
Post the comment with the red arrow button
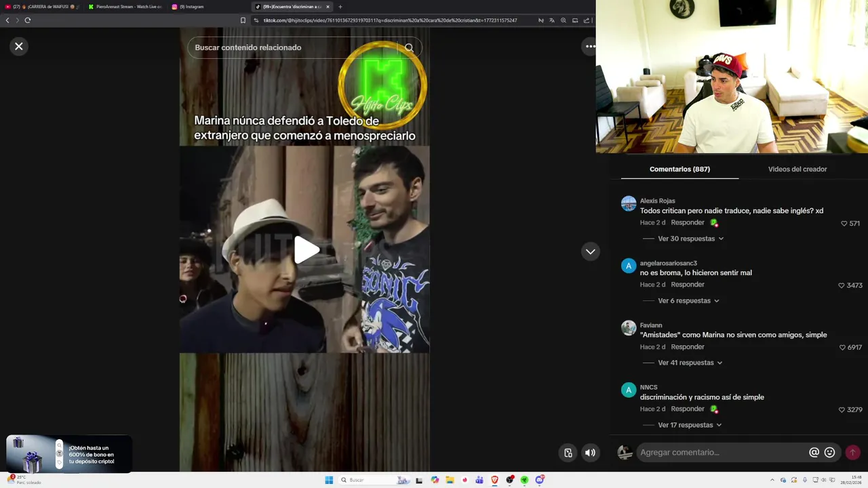[x=852, y=452]
